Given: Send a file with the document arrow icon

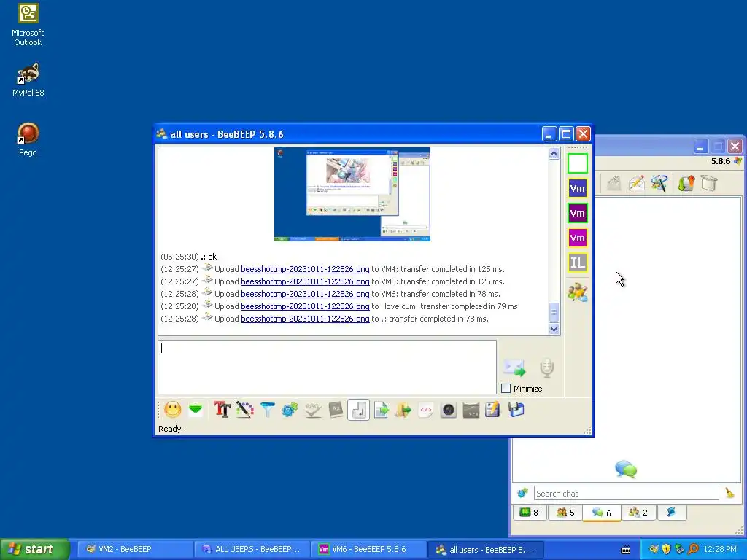Looking at the screenshot, I should coord(381,410).
